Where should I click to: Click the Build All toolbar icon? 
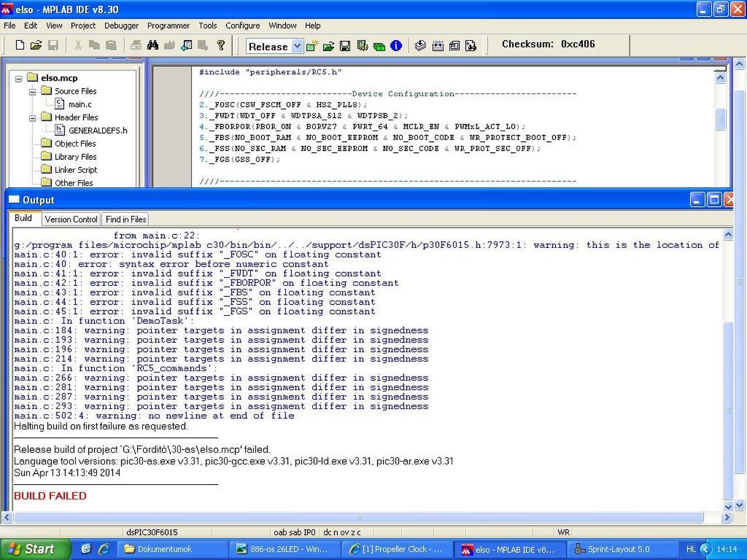coord(438,45)
